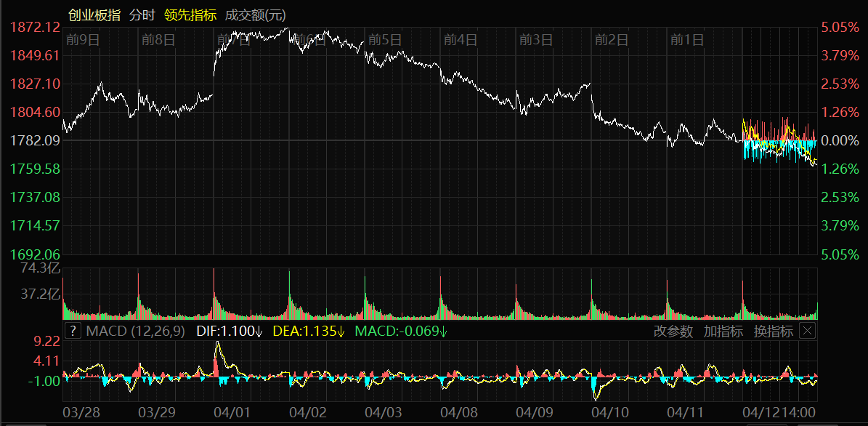
Task: Click the 04/09 date label
Action: tap(534, 413)
